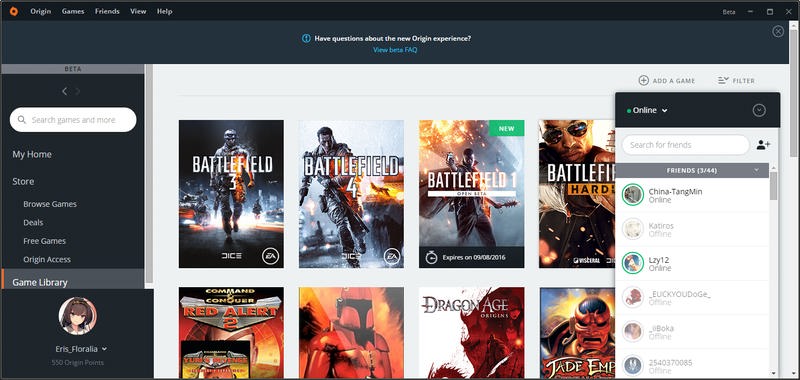Viewport: 800px width, 380px height.
Task: Minimize the friends chat panel
Action: click(x=759, y=110)
